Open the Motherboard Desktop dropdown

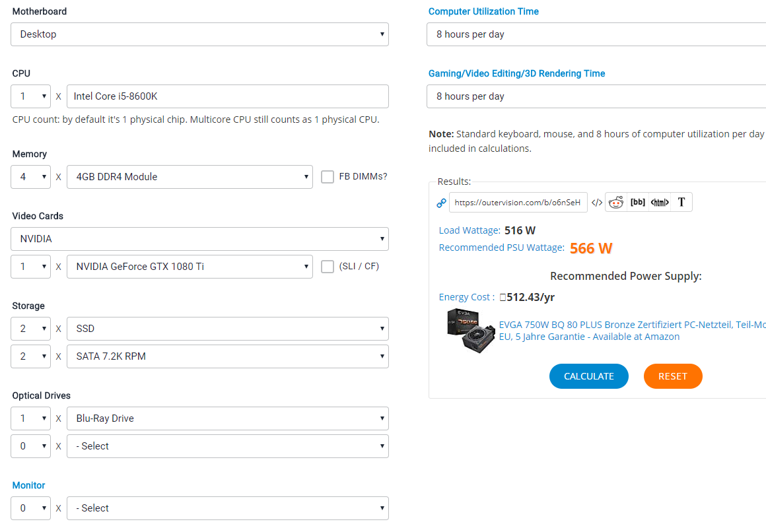200,34
